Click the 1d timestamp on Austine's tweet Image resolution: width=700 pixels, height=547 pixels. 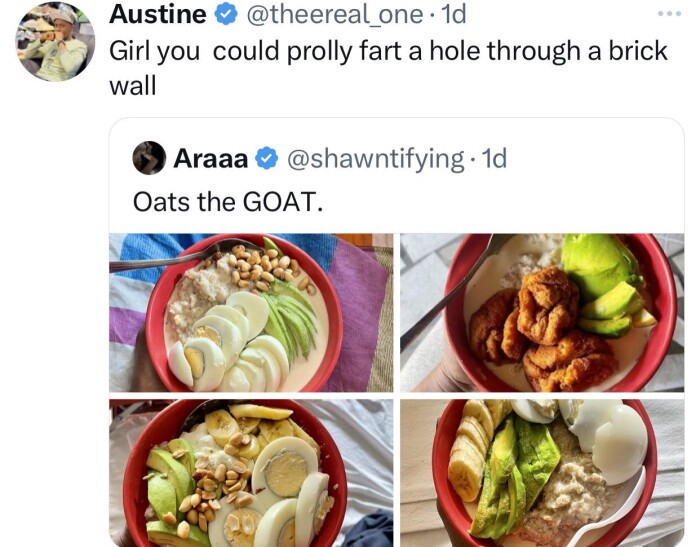click(x=453, y=15)
